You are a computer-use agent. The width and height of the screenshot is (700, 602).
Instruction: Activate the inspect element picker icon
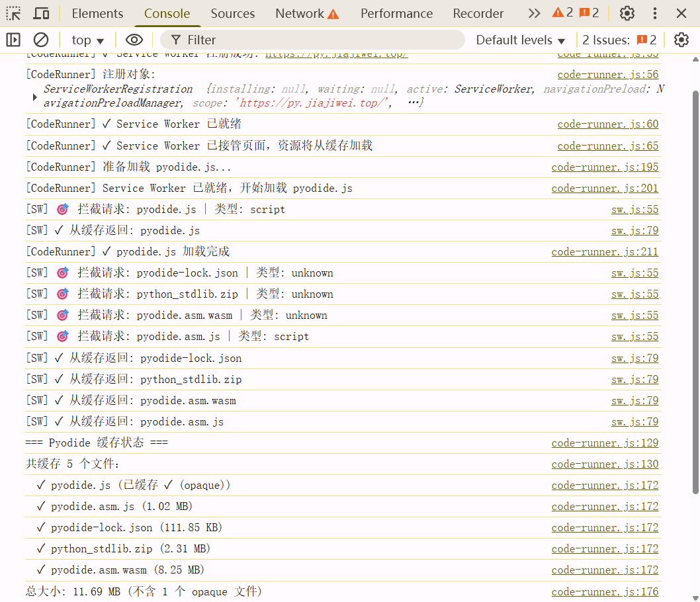[14, 13]
